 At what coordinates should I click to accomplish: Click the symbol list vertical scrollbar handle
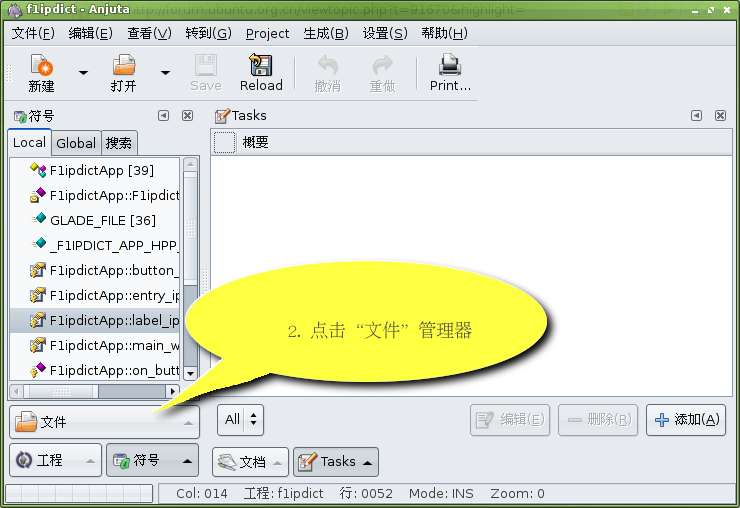(190, 229)
